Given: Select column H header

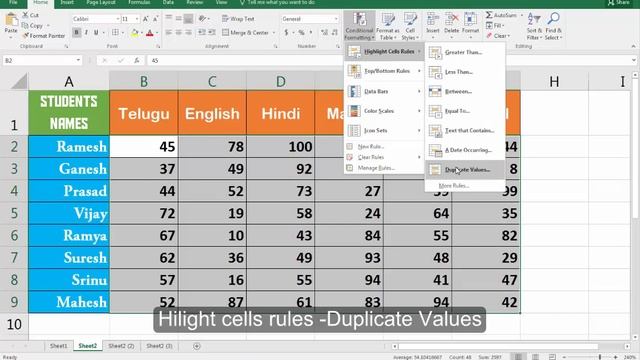Looking at the screenshot, I should [554, 81].
